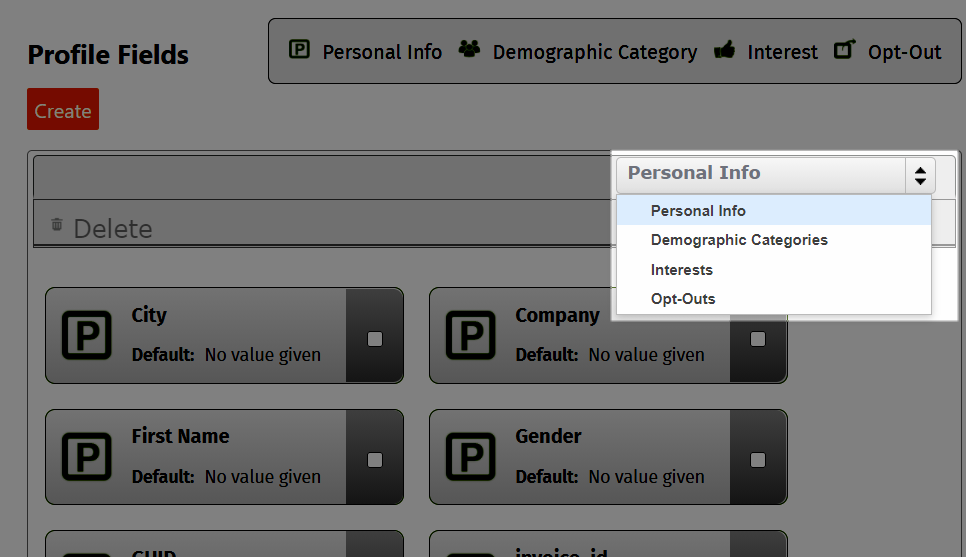Click the dropdown up-down arrow stepper
Image resolution: width=966 pixels, height=557 pixels.
920,176
